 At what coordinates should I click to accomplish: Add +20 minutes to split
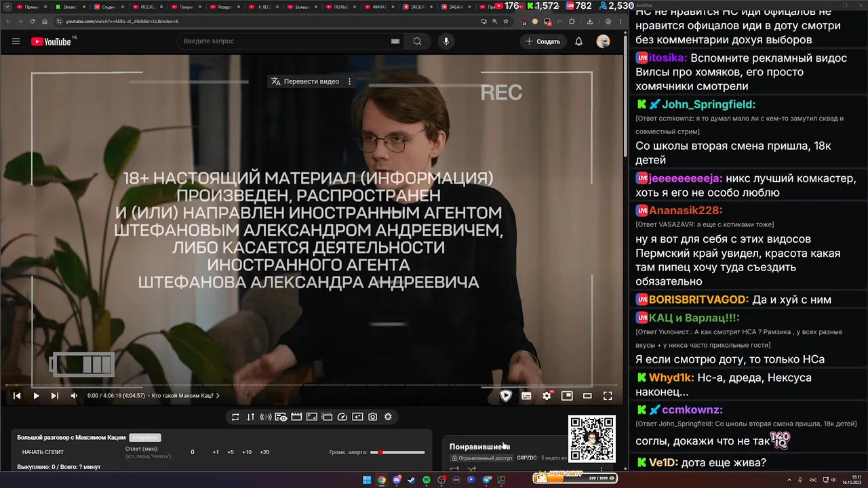(264, 452)
